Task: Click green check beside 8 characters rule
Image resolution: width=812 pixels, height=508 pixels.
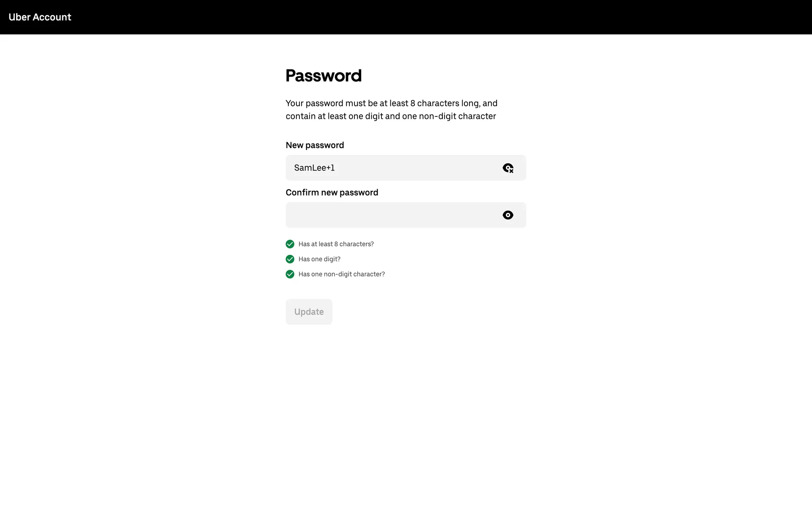Action: pyautogui.click(x=290, y=244)
